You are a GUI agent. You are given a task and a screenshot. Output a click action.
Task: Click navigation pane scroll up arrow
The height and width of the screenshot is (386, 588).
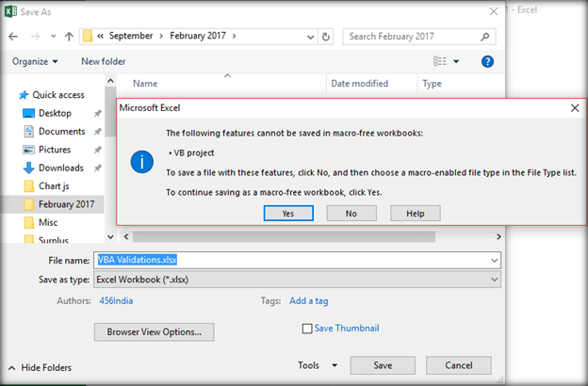[x=110, y=81]
